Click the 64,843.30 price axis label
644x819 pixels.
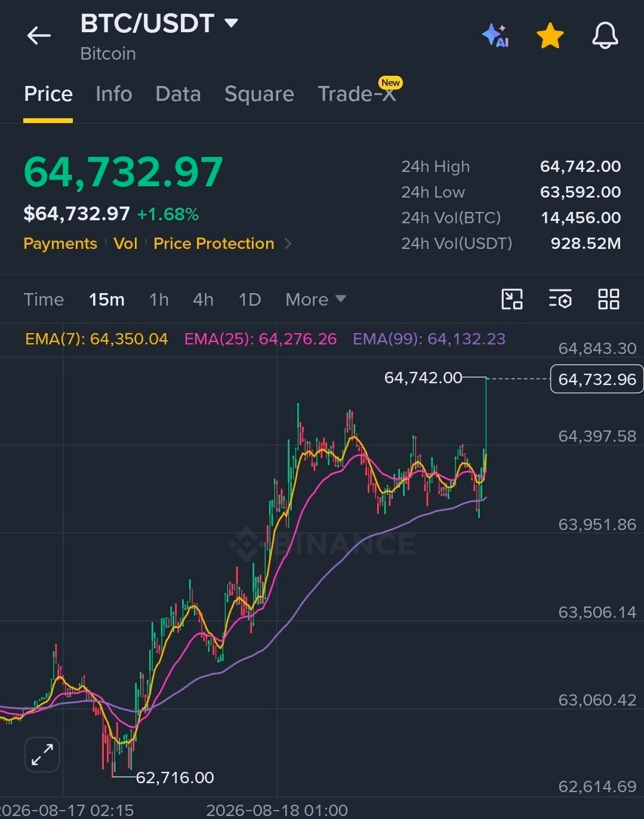(x=597, y=348)
